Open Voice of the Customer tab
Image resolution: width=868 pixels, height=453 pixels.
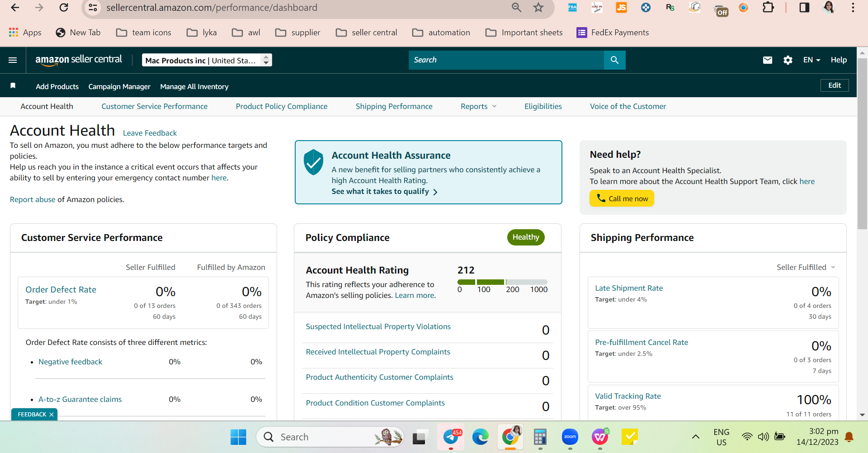[x=628, y=107]
